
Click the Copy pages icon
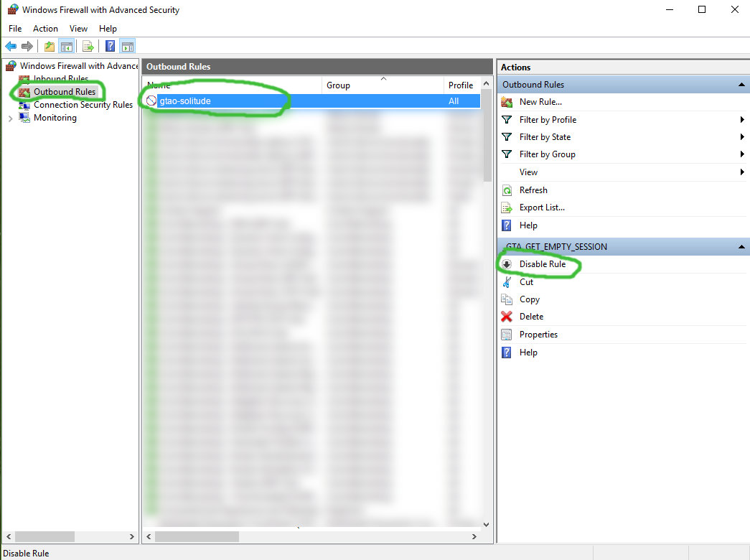[507, 299]
